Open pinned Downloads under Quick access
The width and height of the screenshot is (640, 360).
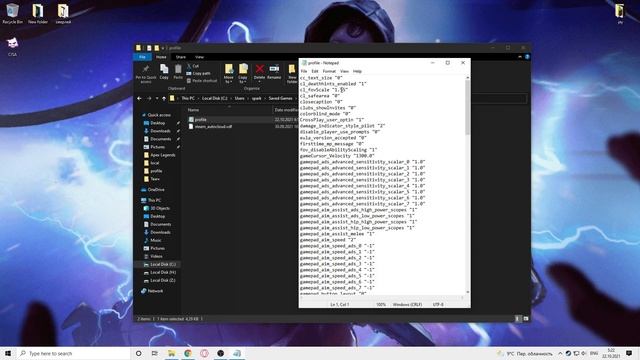(x=160, y=131)
